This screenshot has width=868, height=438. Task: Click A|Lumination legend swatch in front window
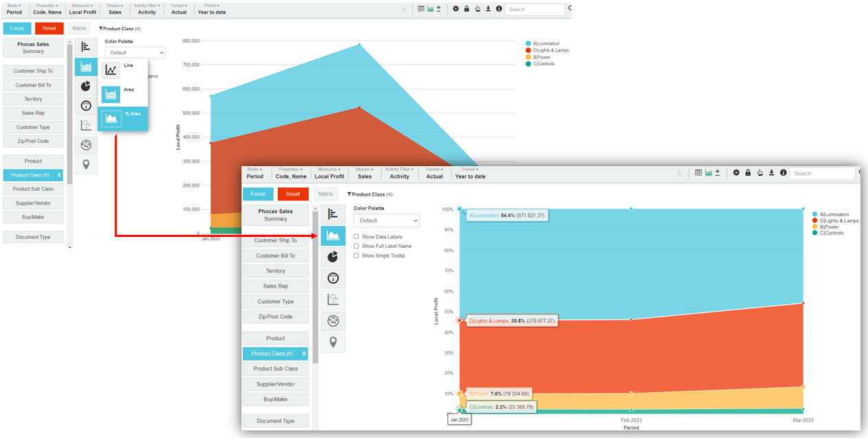pyautogui.click(x=814, y=215)
